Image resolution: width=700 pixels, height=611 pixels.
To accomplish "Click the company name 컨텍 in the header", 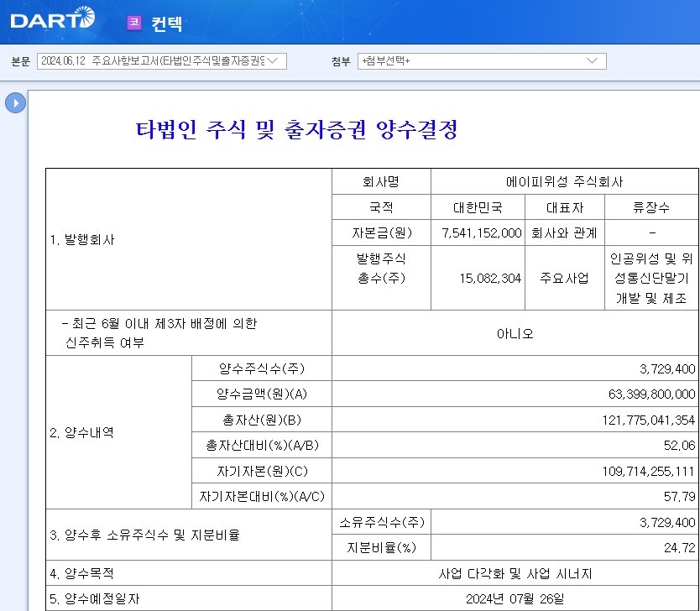I will (x=167, y=23).
